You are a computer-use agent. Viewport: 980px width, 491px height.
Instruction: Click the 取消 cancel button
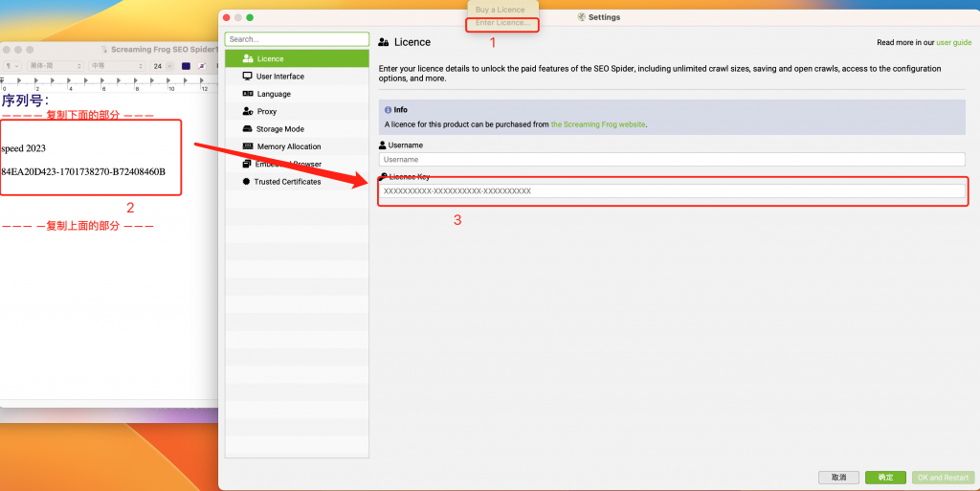click(x=838, y=478)
